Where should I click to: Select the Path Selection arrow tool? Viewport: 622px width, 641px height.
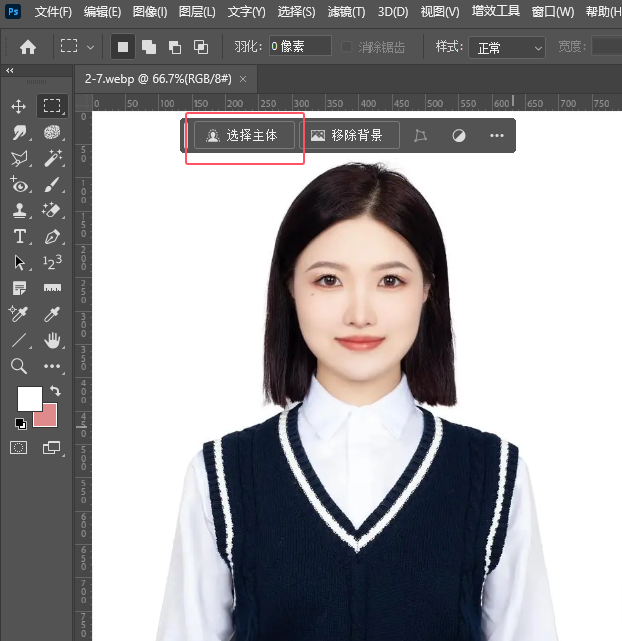[x=19, y=262]
